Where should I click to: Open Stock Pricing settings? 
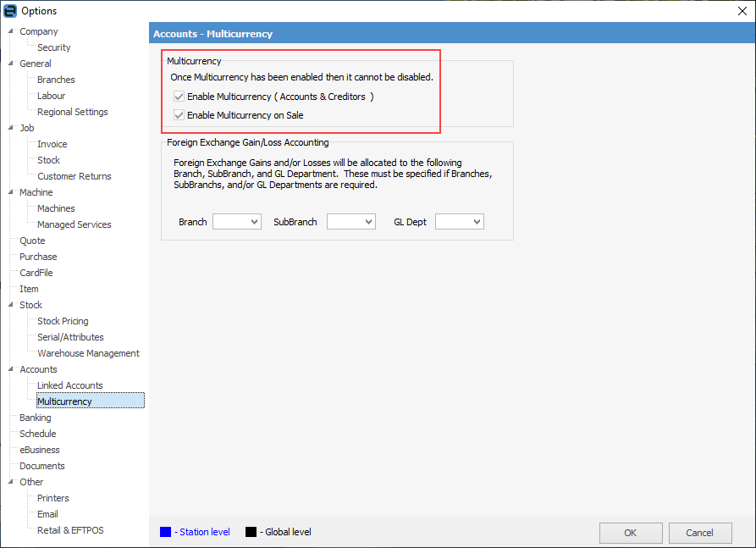tap(63, 321)
